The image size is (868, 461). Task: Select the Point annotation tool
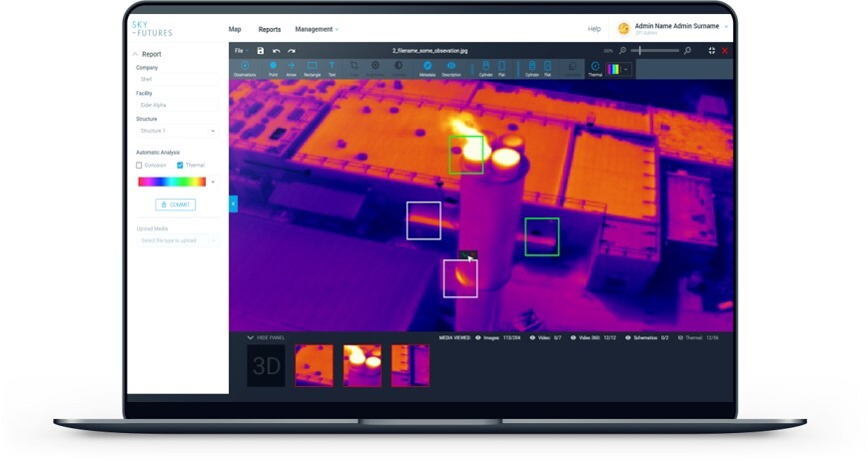click(x=273, y=66)
